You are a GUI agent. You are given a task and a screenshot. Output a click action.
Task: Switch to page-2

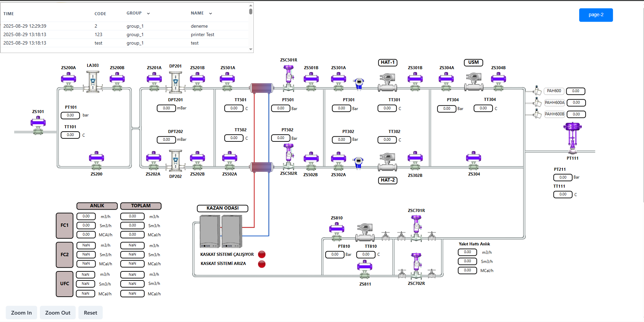point(596,15)
